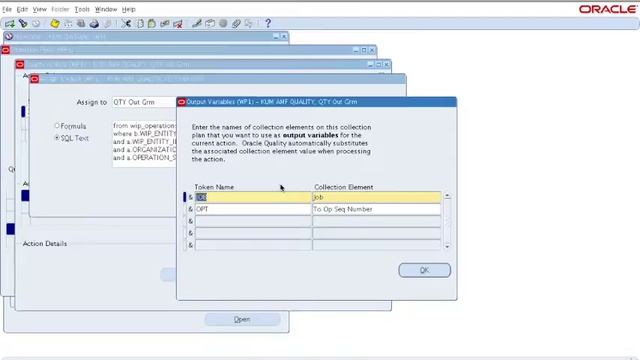Select the Formula radio button
This screenshot has width=640, height=360.
coord(57,126)
